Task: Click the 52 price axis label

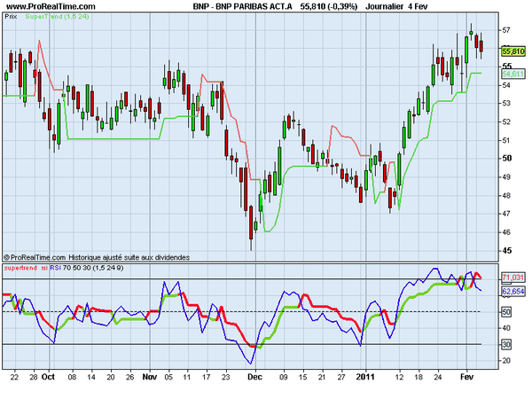Action: click(x=506, y=121)
